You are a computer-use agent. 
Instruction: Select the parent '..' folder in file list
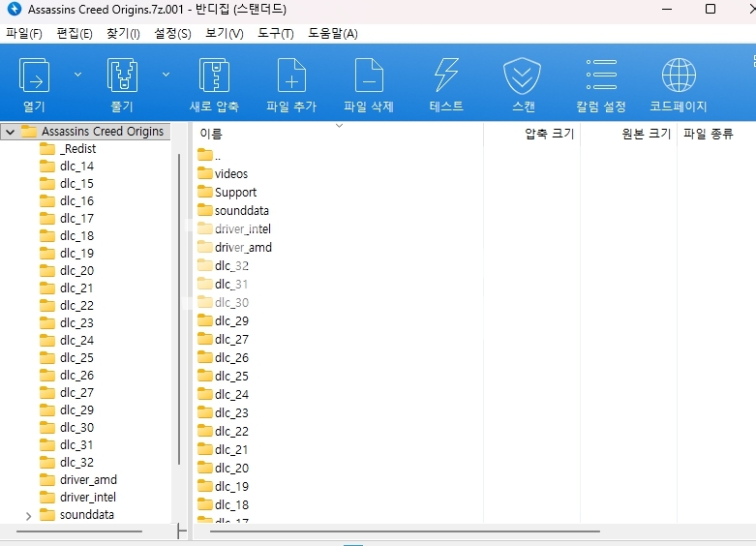click(209, 155)
